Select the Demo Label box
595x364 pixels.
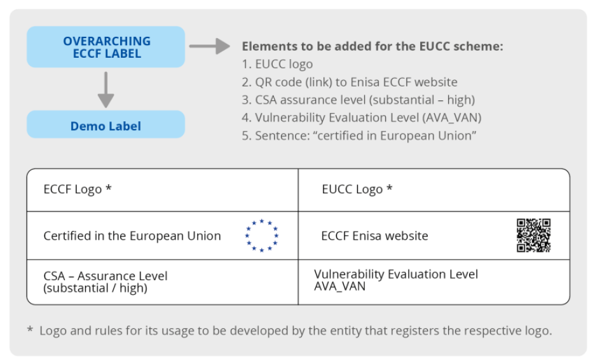click(x=106, y=125)
